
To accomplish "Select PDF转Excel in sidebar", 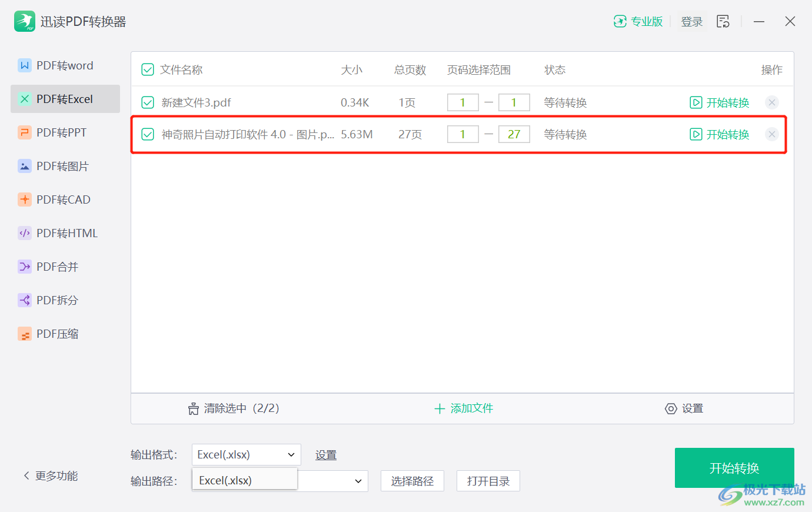I will click(x=65, y=99).
